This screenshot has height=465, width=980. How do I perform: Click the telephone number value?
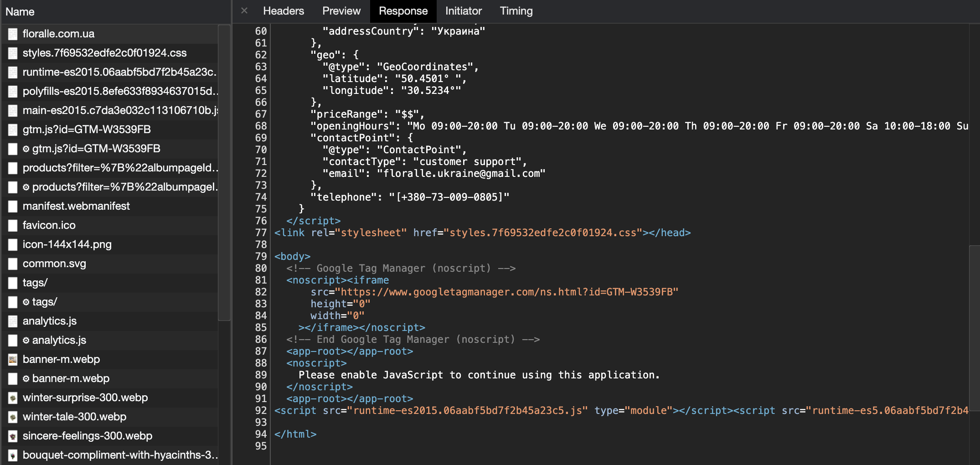[x=449, y=197]
